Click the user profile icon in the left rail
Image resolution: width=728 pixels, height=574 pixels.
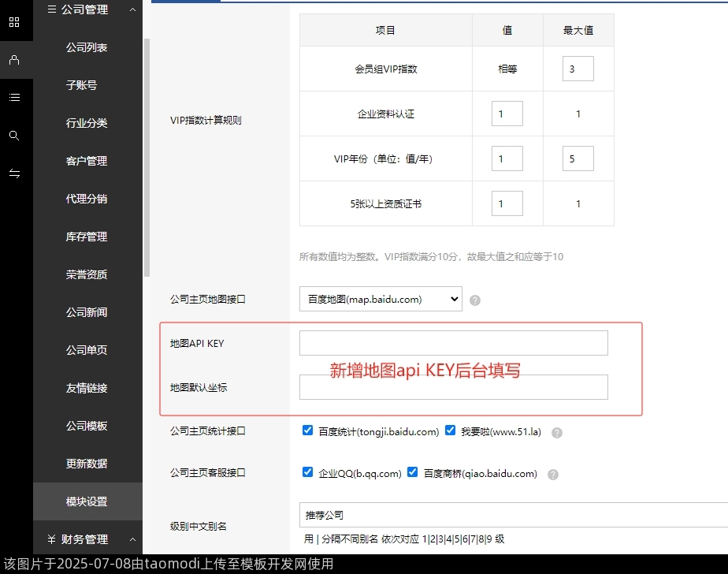click(x=14, y=59)
